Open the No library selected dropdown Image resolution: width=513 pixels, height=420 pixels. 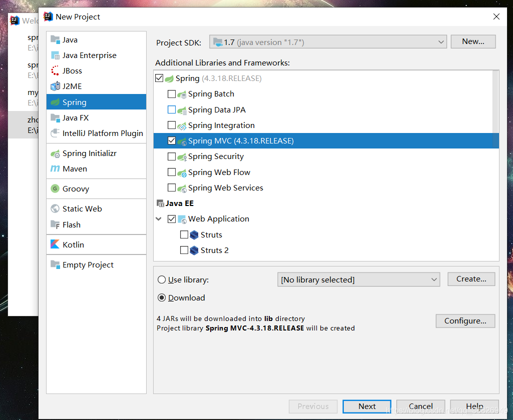coord(358,279)
